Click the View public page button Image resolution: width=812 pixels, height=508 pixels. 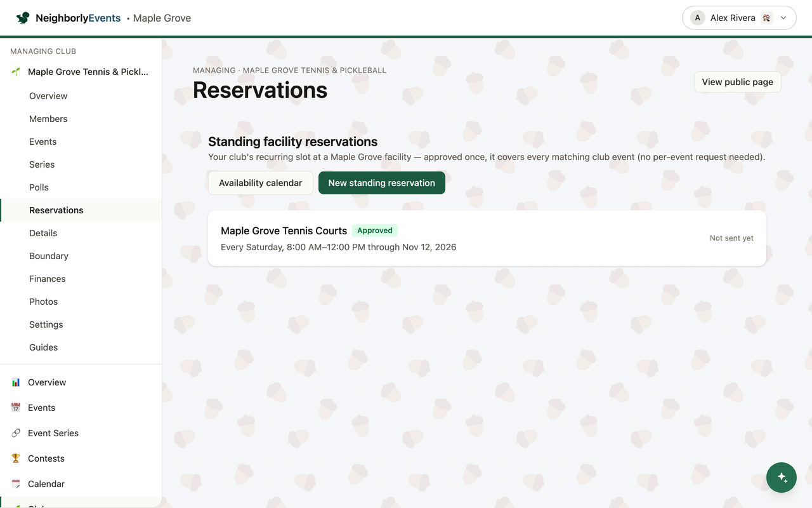click(737, 82)
